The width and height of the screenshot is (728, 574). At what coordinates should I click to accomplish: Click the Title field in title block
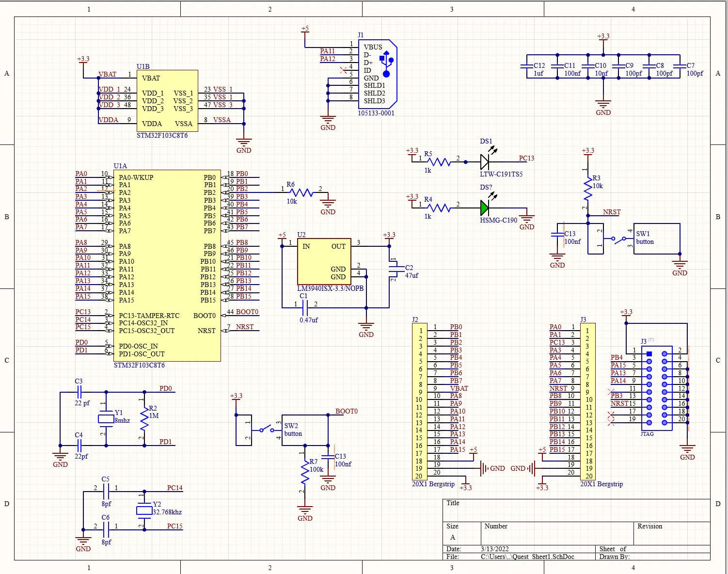coord(577,510)
